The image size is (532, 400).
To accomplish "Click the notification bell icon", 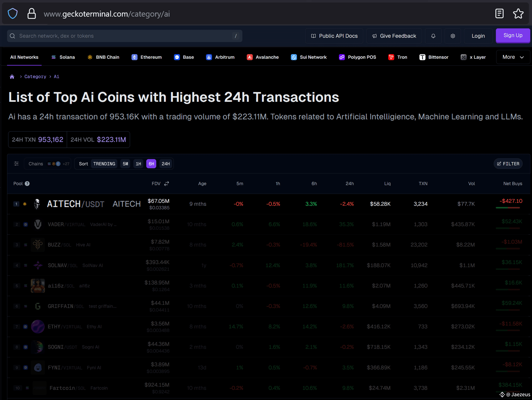I will (433, 36).
